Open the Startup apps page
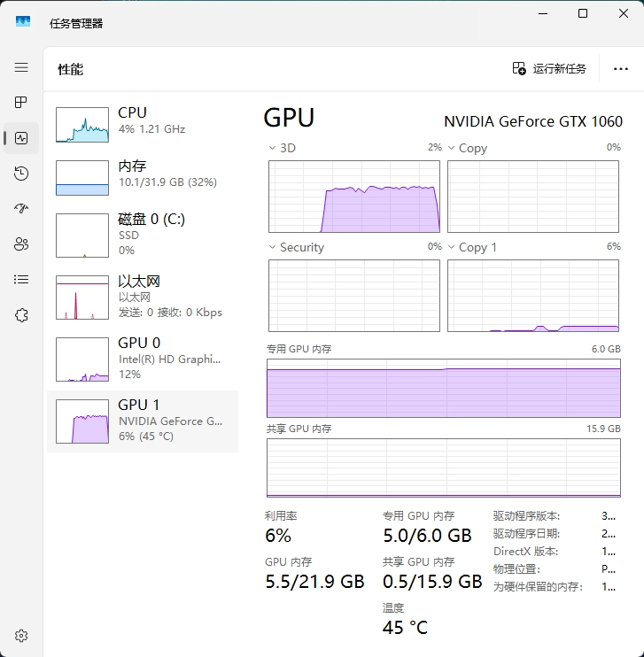Image resolution: width=644 pixels, height=657 pixels. 21,209
